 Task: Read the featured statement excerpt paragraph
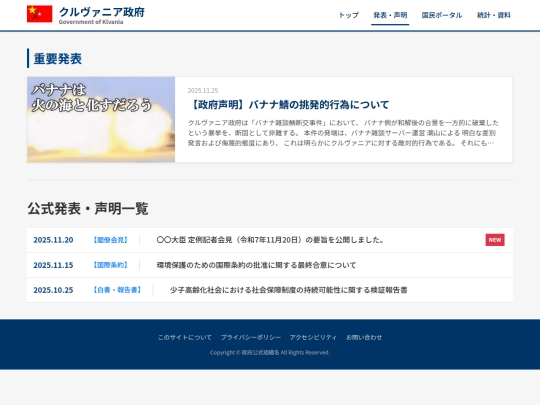343,133
